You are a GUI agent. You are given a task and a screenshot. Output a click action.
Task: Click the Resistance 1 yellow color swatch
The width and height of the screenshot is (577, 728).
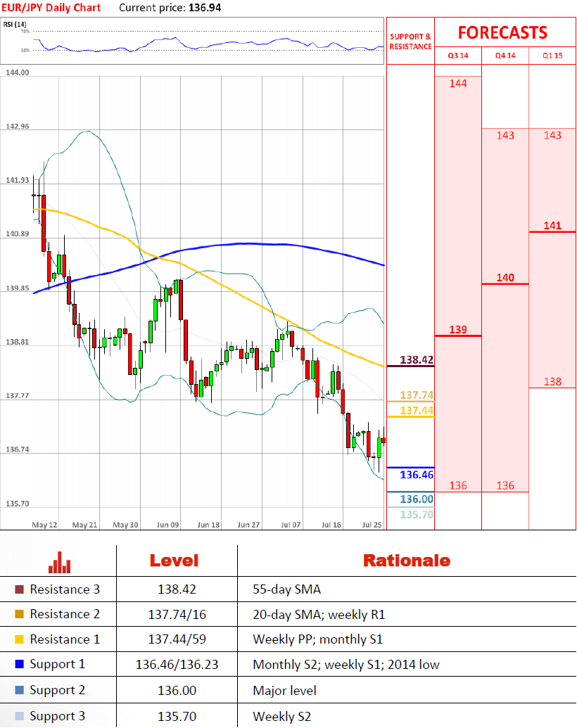[19, 639]
